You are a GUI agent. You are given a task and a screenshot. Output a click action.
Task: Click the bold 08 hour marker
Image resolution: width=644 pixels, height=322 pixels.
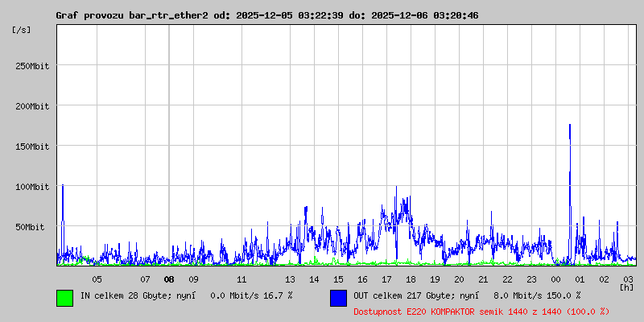click(169, 279)
